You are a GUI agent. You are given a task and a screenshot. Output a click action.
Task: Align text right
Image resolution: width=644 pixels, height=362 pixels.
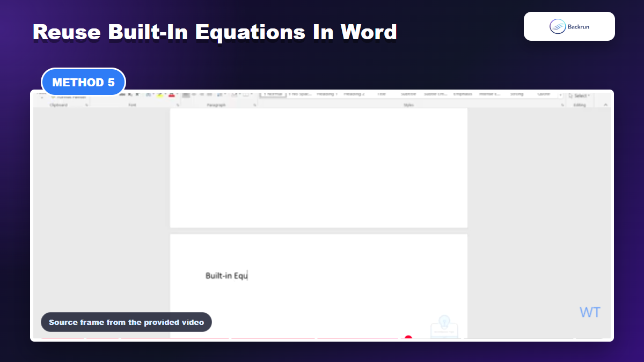pos(201,94)
